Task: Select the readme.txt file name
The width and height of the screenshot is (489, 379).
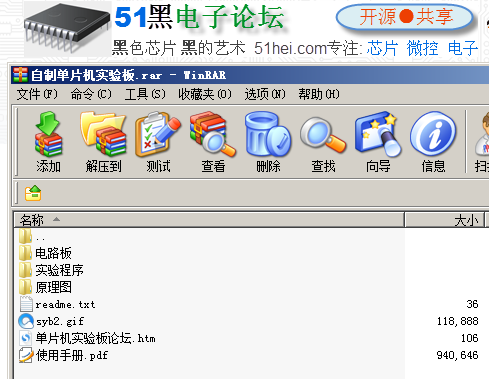Action: coord(65,304)
